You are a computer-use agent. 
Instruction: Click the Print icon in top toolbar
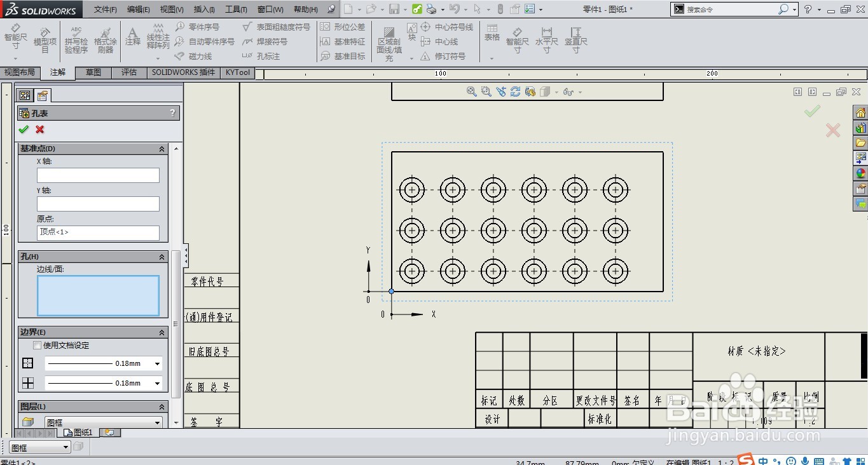[x=431, y=9]
